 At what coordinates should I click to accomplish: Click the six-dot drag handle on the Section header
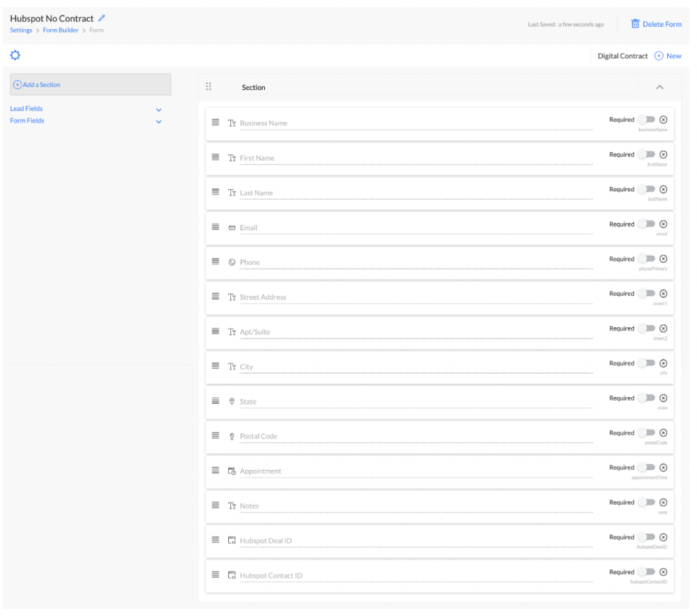pos(209,86)
